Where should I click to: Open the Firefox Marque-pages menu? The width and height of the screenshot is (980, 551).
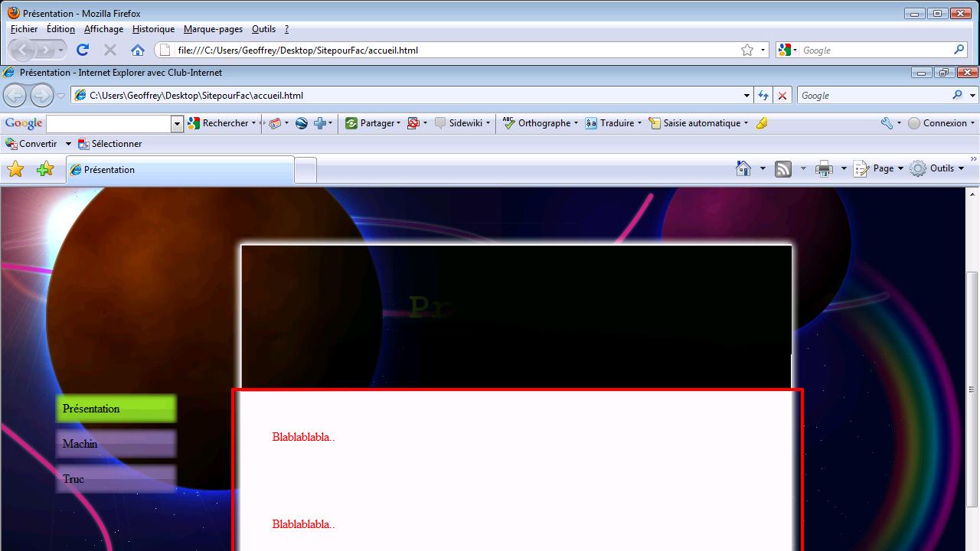[x=213, y=29]
